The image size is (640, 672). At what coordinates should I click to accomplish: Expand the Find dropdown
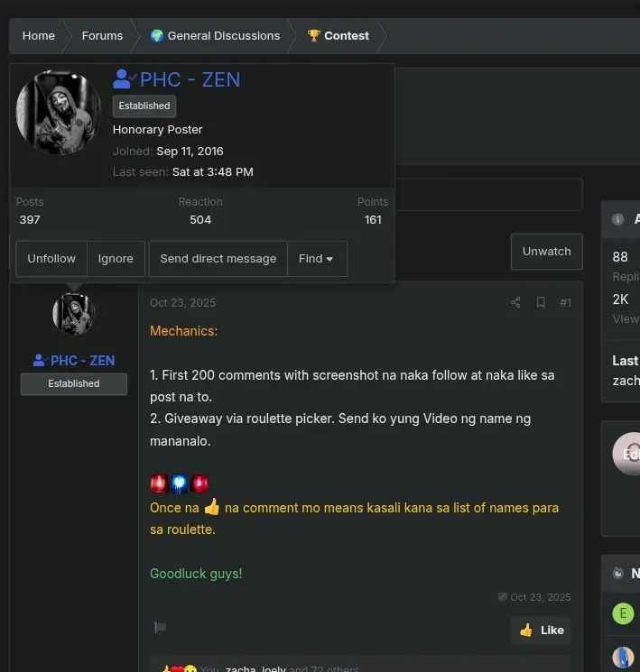coord(317,259)
